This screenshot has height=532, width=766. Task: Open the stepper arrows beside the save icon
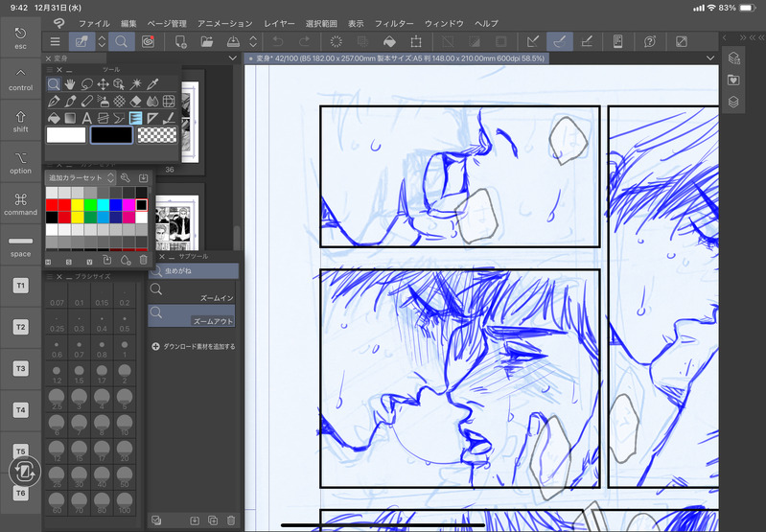pyautogui.click(x=253, y=41)
